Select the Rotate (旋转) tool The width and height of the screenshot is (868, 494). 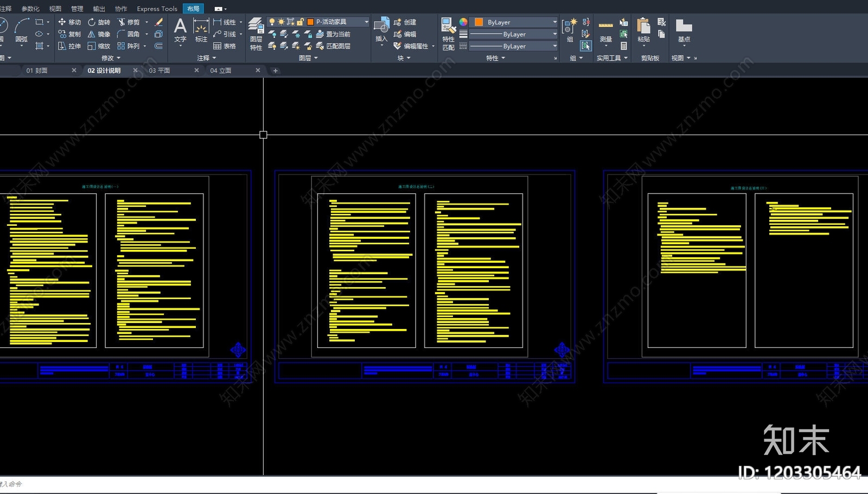coord(99,22)
